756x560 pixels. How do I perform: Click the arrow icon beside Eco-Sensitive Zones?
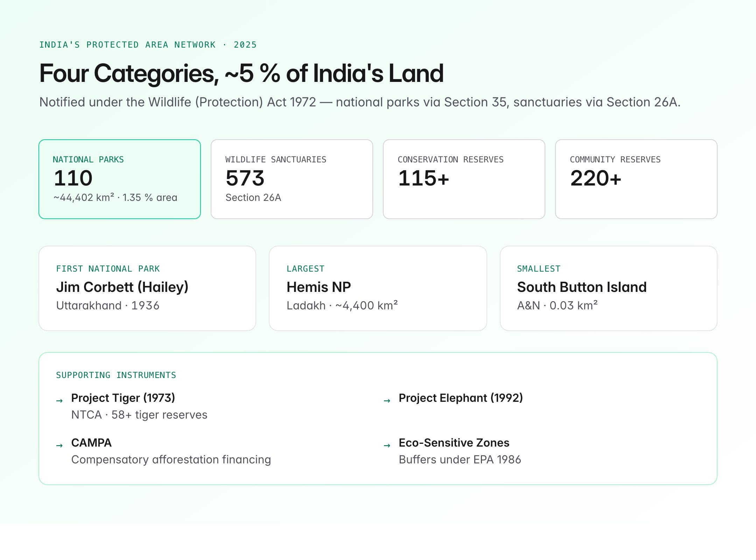pyautogui.click(x=387, y=445)
